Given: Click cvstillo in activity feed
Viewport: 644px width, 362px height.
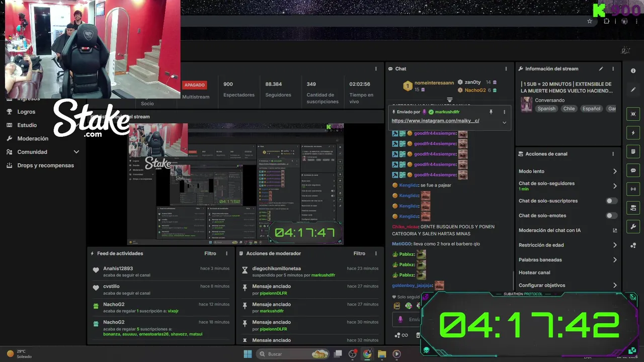Looking at the screenshot, I should 111,287.
